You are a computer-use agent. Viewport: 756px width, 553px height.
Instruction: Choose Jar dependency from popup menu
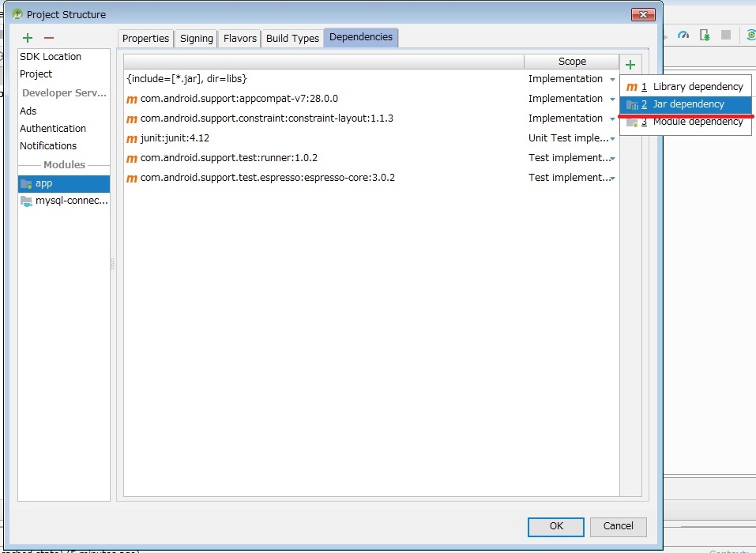[x=686, y=104]
